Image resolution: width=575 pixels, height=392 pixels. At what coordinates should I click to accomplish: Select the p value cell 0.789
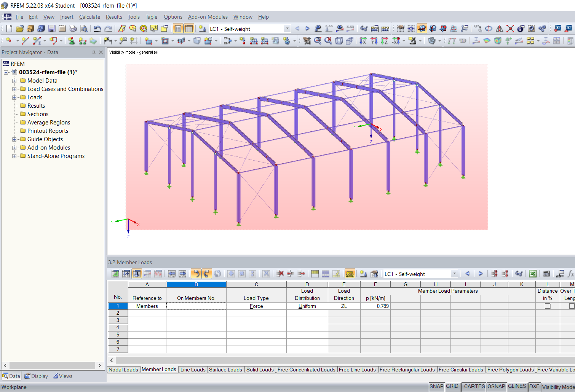(375, 306)
